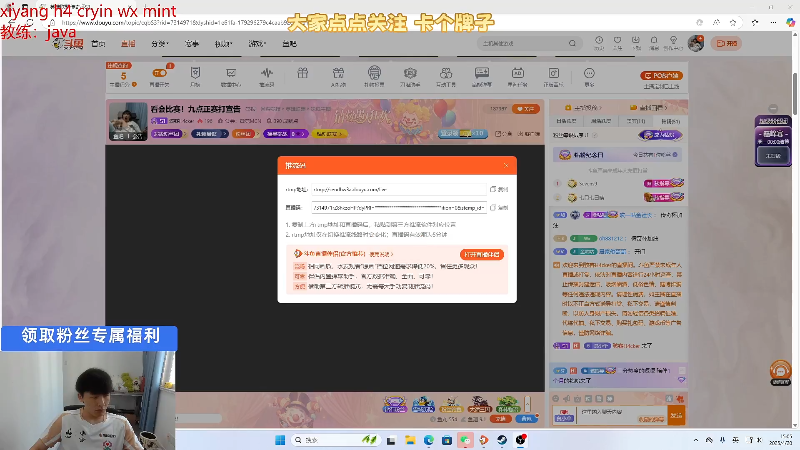Click the Windows taskbar search box
The image size is (800, 450).
tap(335, 440)
